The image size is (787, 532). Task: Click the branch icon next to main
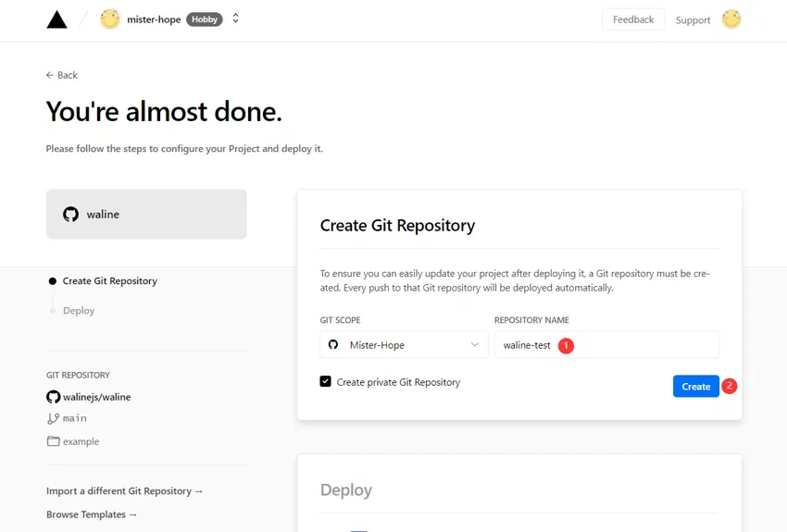53,418
